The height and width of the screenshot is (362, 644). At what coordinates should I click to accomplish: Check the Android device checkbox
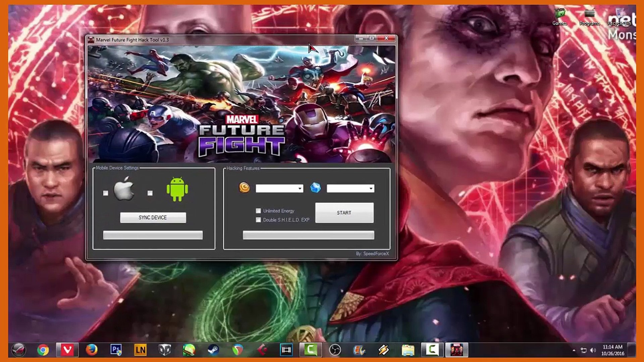pyautogui.click(x=150, y=193)
